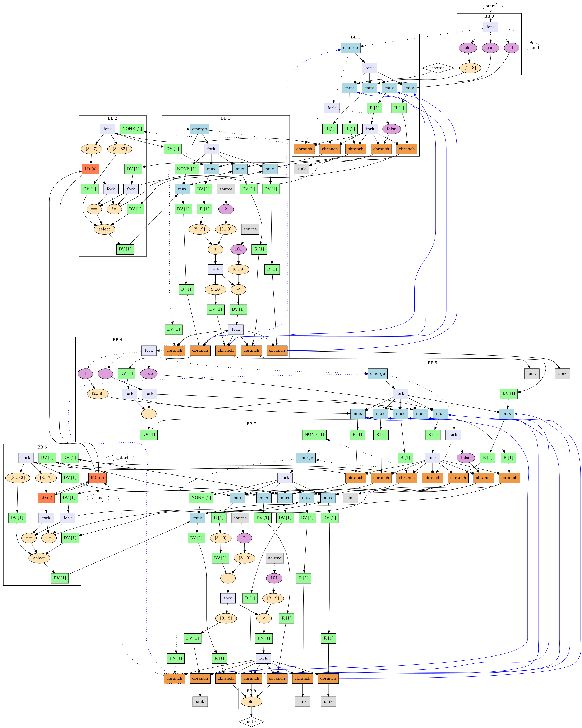This screenshot has width=582, height=728.
Task: Click the -1 constant in BB 0
Action: 511,48
